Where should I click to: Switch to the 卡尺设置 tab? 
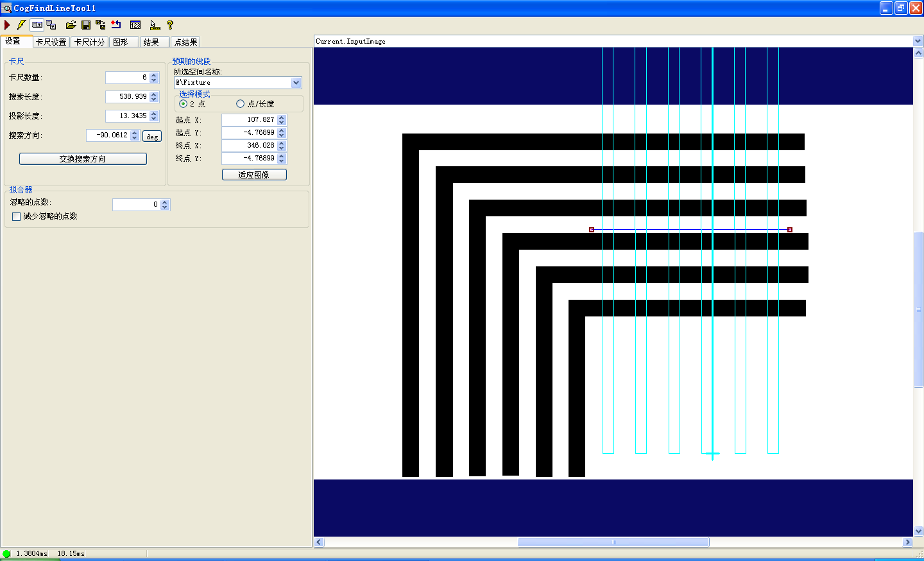pos(51,42)
